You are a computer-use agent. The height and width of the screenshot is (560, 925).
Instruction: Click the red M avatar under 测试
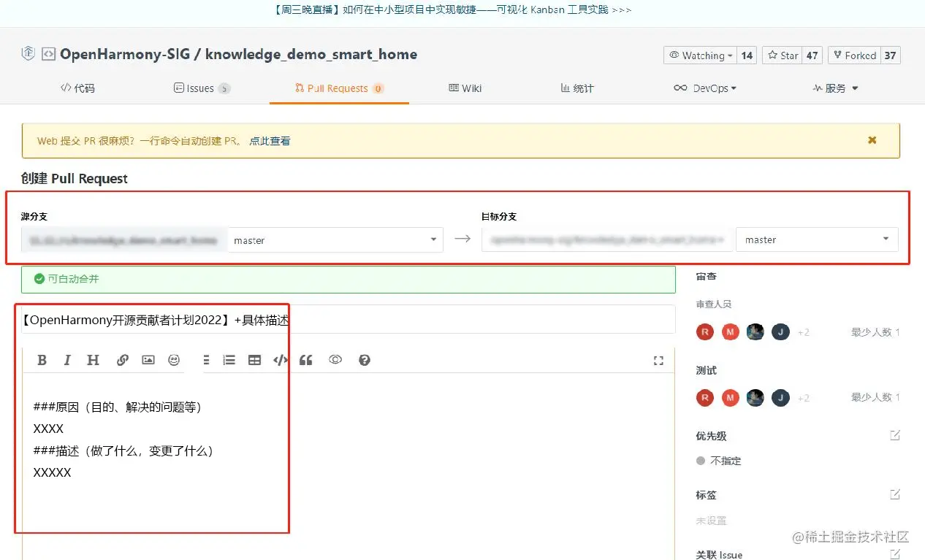pyautogui.click(x=731, y=398)
